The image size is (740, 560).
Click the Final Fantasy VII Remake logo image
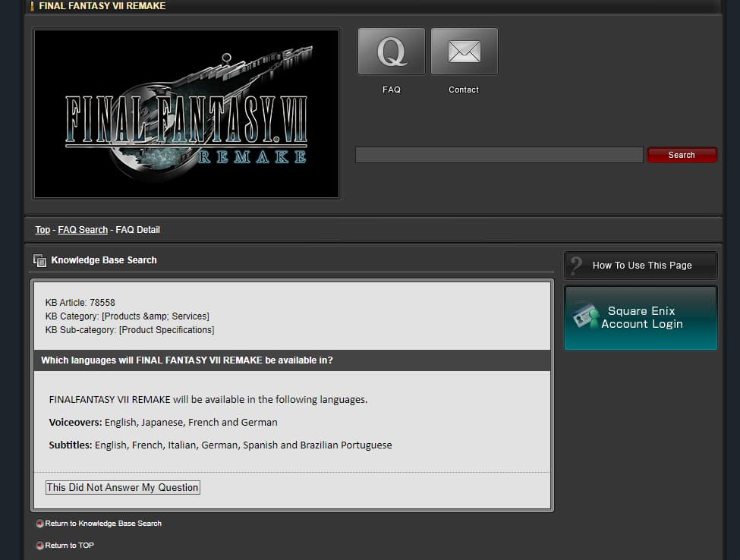187,114
